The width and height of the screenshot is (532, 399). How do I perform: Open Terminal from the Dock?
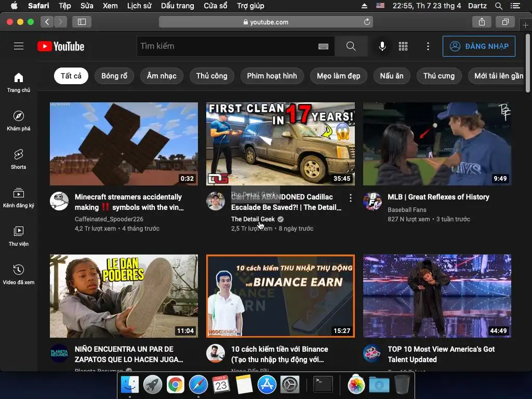coord(323,385)
